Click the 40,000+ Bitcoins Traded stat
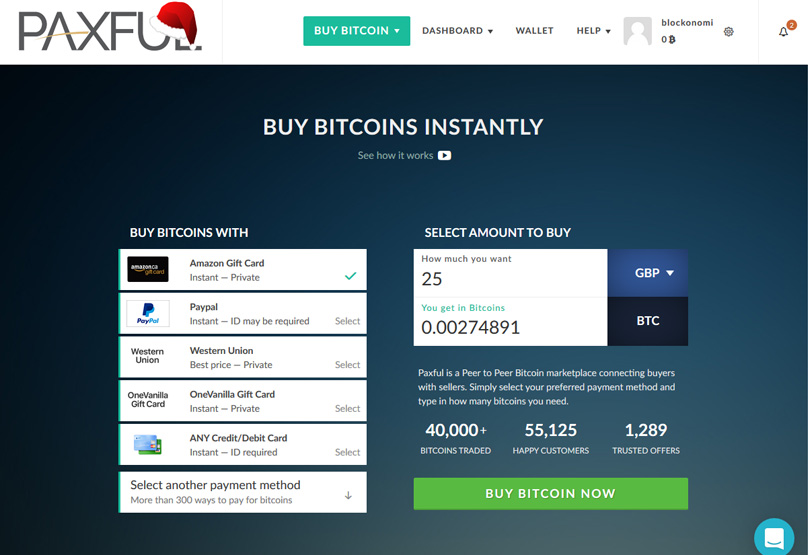 (x=456, y=438)
